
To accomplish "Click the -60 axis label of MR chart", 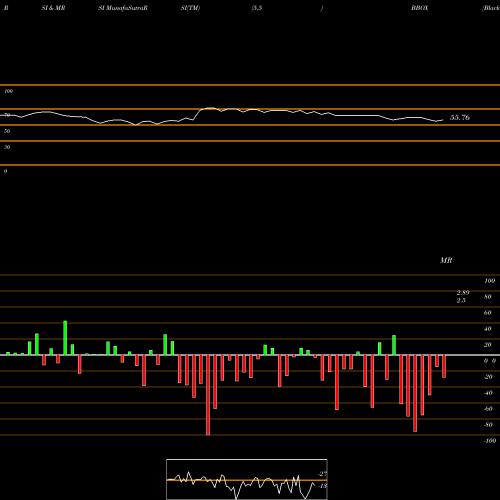I will click(x=488, y=409).
